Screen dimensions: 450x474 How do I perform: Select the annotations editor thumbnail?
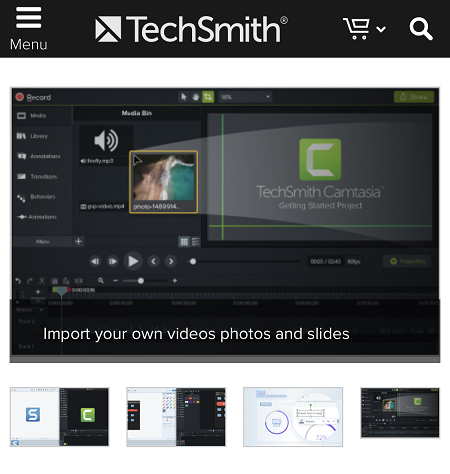(x=176, y=417)
